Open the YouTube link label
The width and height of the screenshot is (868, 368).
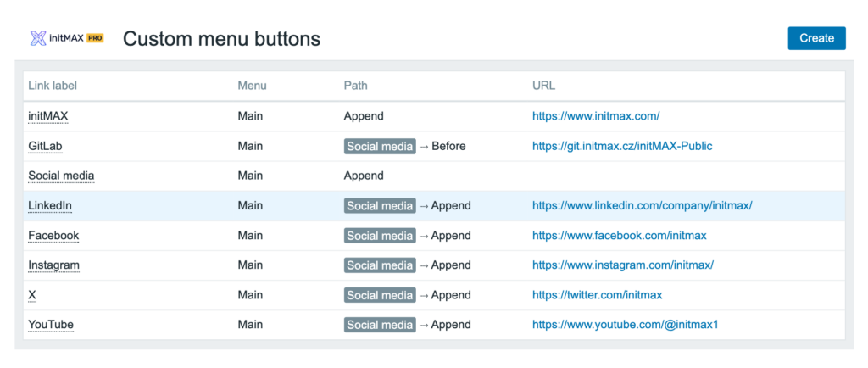(x=51, y=324)
